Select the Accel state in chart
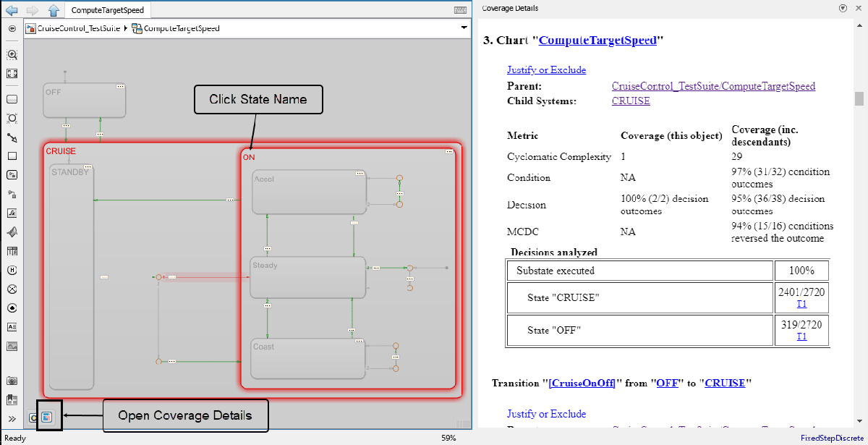 310,192
